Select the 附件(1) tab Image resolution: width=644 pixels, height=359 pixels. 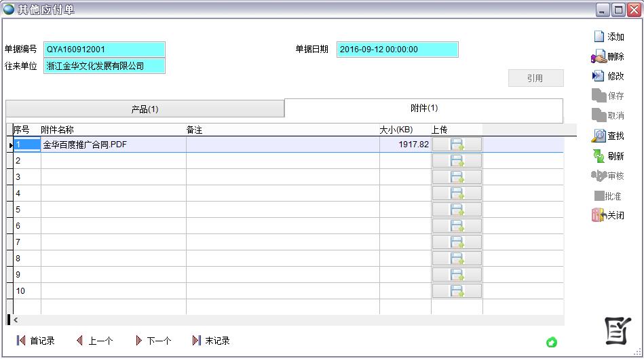tap(424, 109)
